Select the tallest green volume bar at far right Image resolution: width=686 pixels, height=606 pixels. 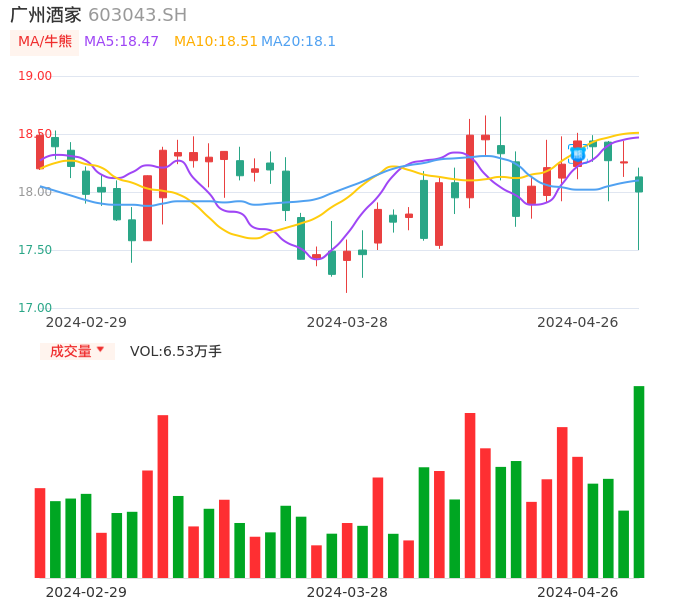[x=639, y=481]
